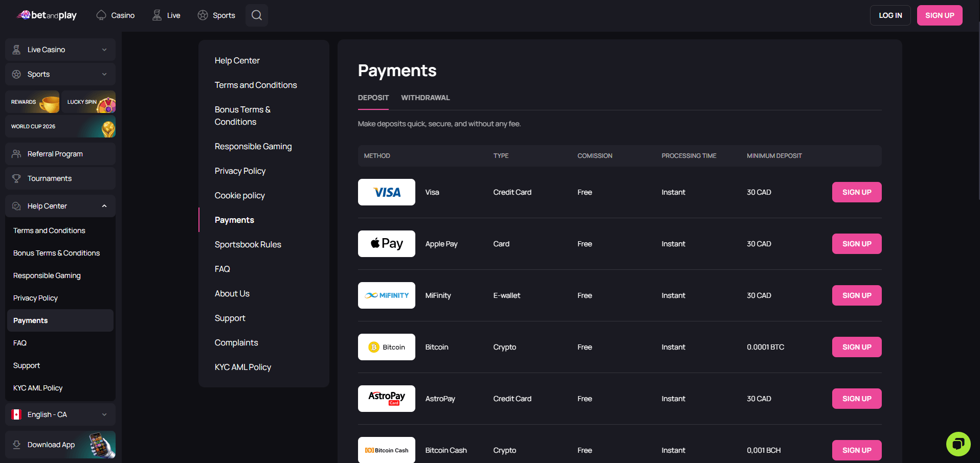Open Cookie policy page
980x463 pixels.
[240, 195]
